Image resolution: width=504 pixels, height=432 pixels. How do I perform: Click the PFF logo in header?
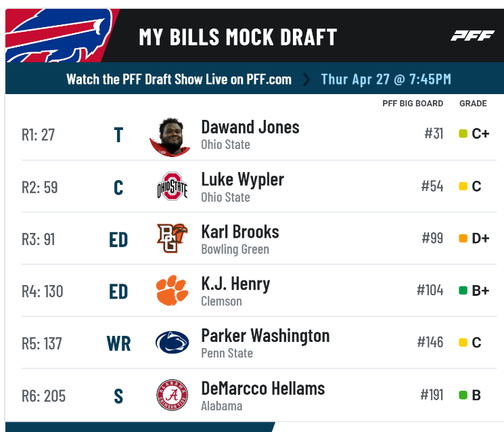click(472, 36)
